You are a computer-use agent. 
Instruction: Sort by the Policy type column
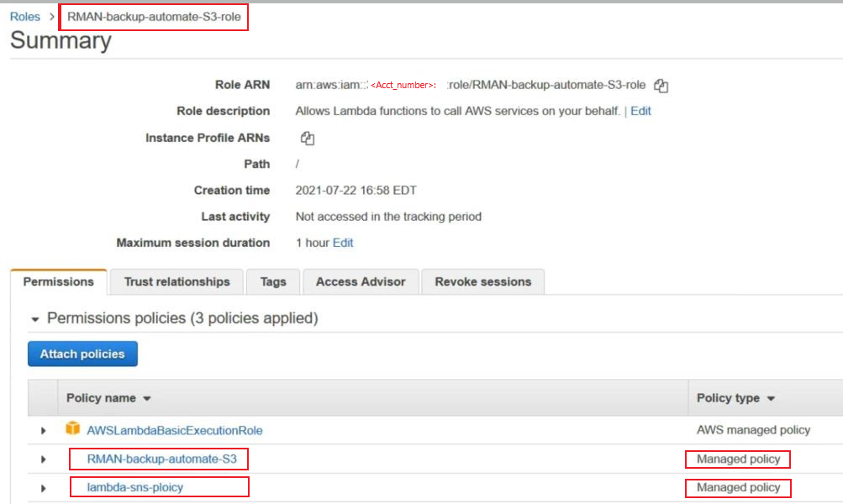[x=735, y=398]
